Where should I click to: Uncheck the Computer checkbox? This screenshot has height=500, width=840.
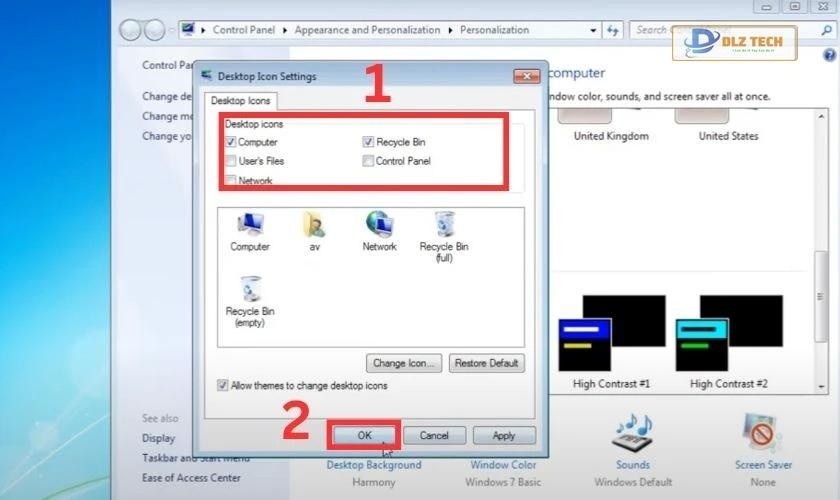231,143
